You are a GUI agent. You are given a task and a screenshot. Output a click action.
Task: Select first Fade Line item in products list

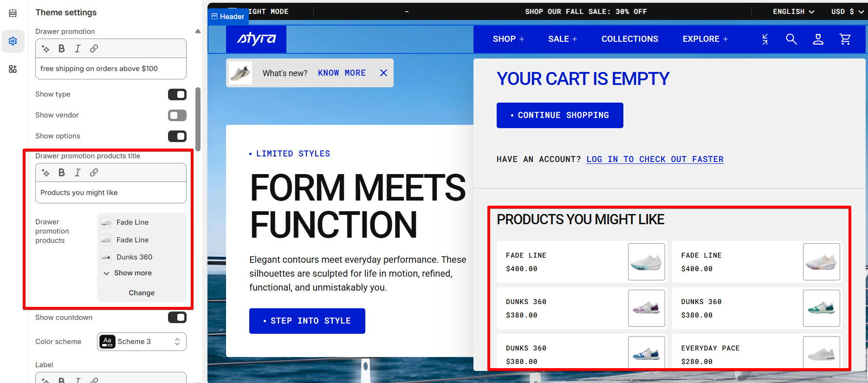[142, 222]
